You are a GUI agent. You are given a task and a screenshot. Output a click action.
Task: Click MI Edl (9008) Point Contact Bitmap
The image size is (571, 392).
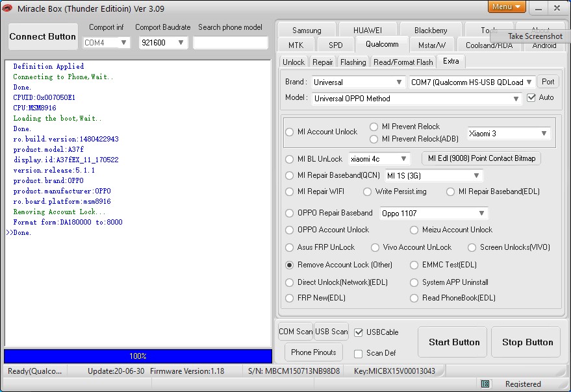tap(481, 158)
